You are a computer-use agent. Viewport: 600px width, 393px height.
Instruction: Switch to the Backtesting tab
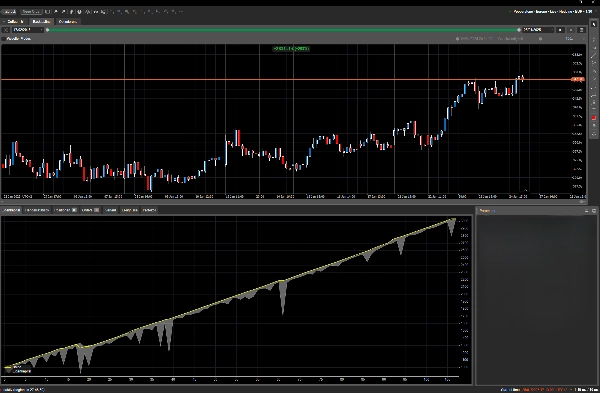[x=41, y=21]
